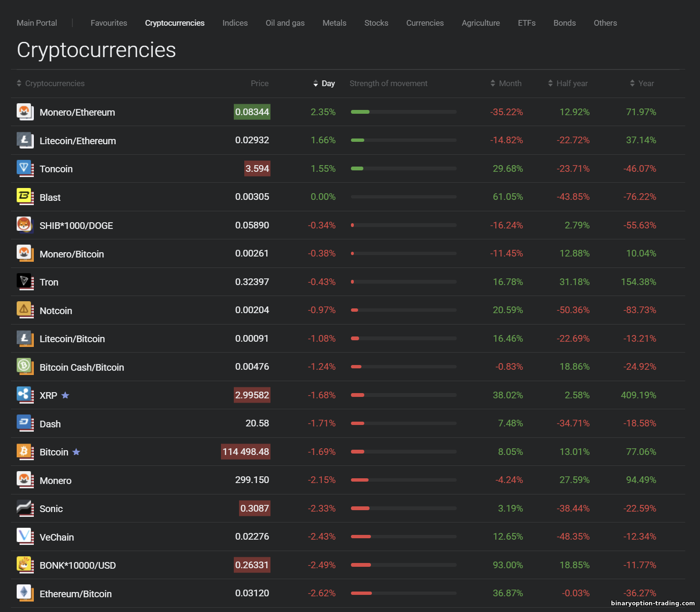Viewport: 700px width, 612px height.
Task: Click the Notcoin logo icon
Action: 25,310
